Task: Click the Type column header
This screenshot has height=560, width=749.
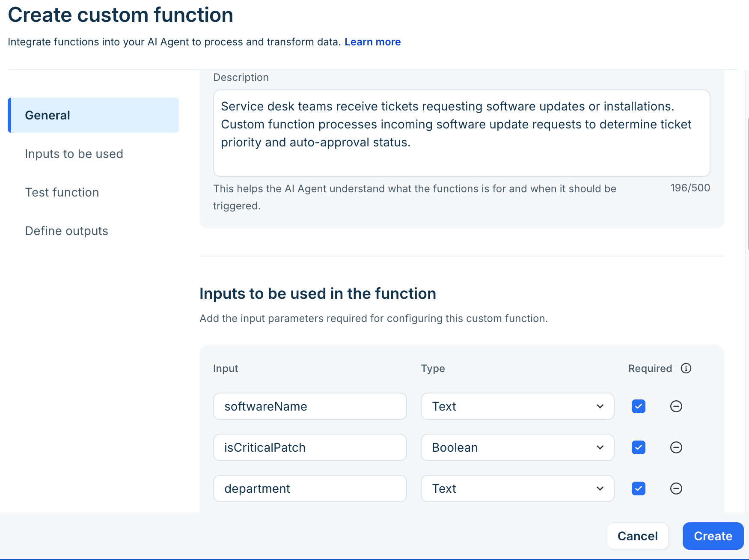Action: click(x=433, y=369)
